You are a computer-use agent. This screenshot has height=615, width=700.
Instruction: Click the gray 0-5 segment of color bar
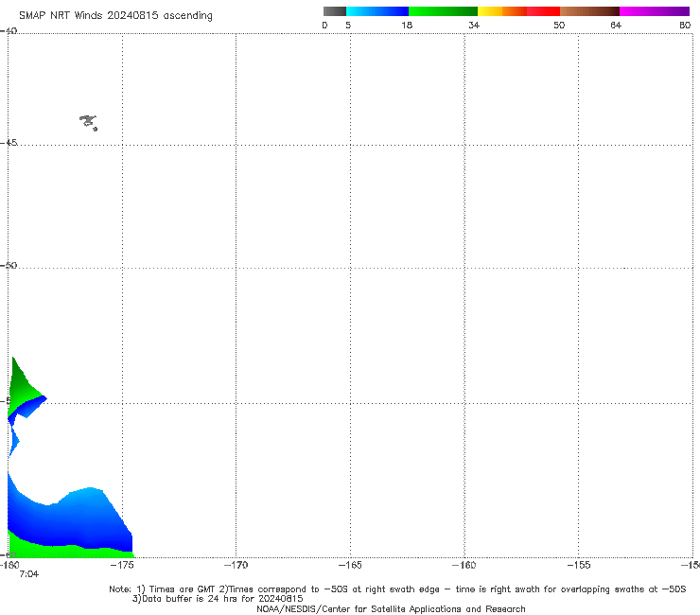[x=335, y=11]
